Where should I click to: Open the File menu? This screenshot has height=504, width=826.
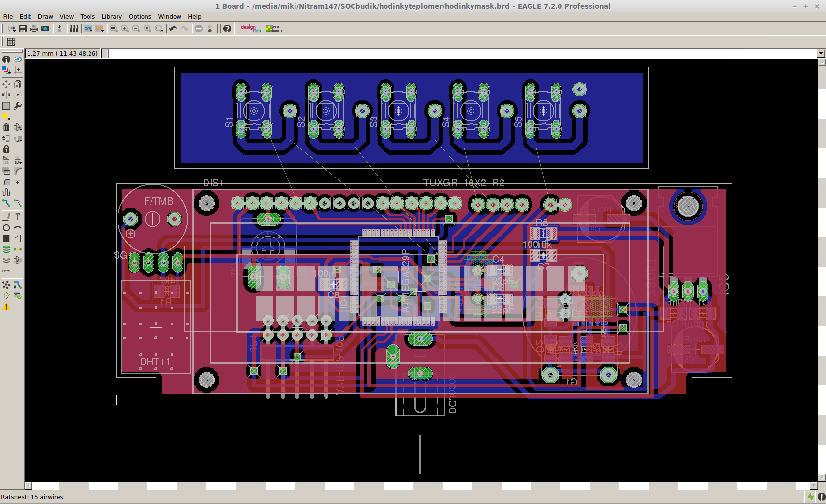click(x=8, y=16)
